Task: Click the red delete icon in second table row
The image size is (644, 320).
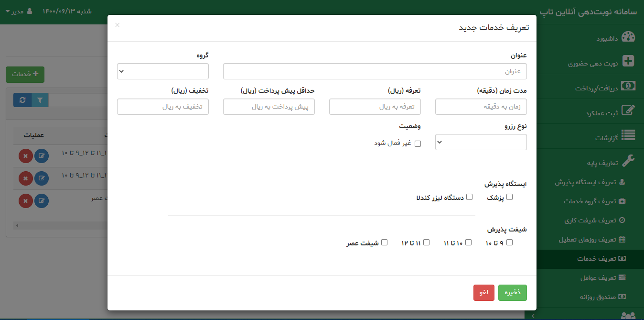Action: (26, 178)
